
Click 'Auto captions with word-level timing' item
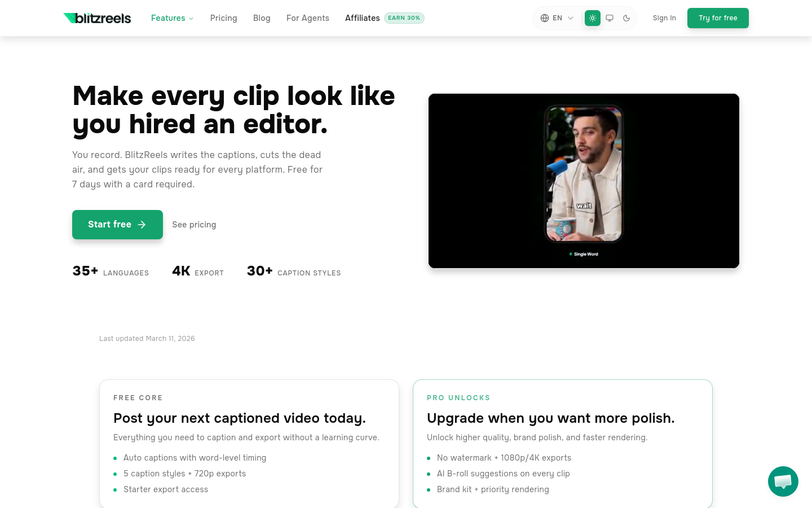(195, 458)
